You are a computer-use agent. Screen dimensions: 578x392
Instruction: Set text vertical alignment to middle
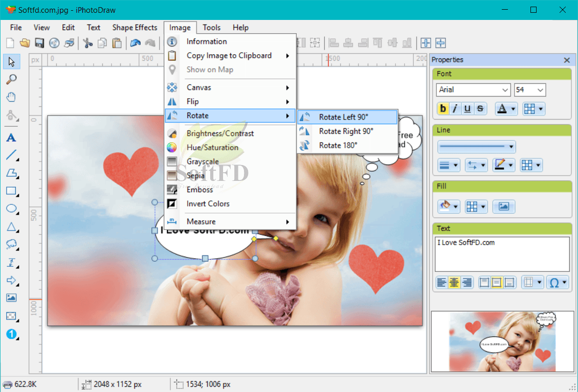497,283
